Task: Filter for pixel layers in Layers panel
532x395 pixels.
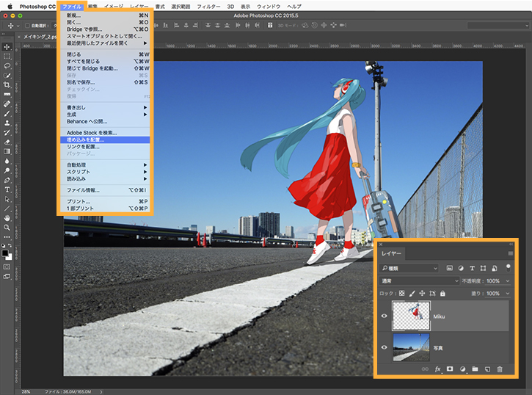Action: (x=450, y=268)
